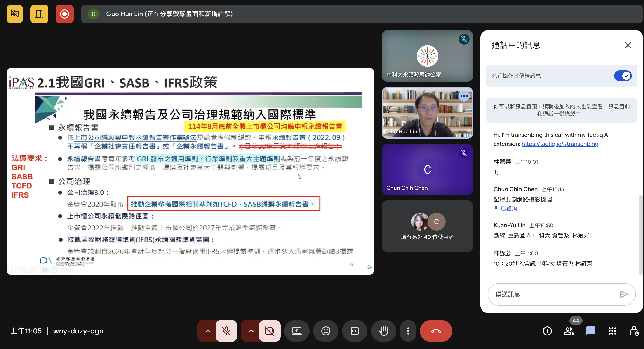Turn on closed captions

coord(355,331)
